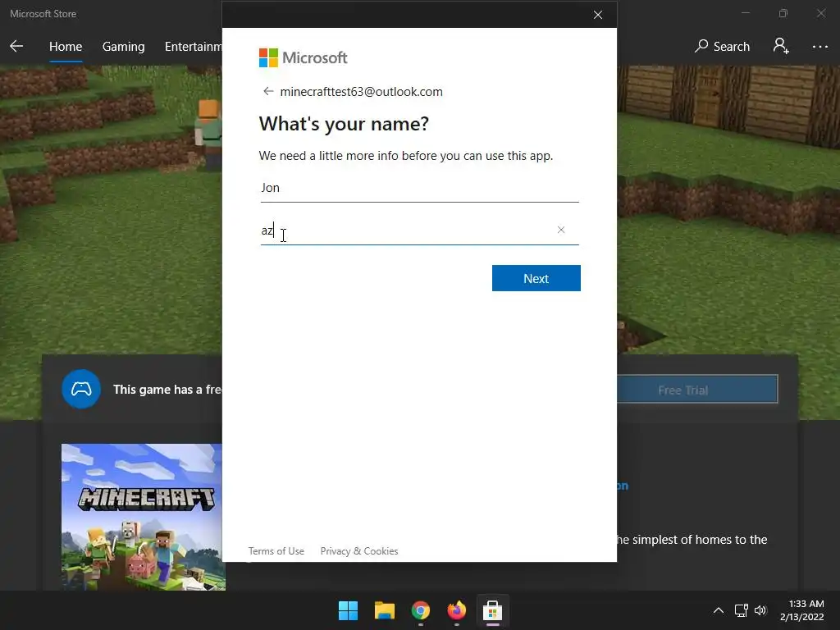Click 'This game has a fre' banner text
The width and height of the screenshot is (840, 630).
point(167,390)
